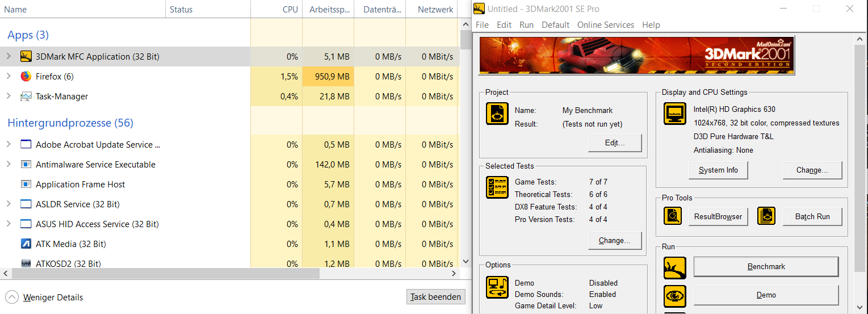Click Antimalware memory value 142,0 MB
This screenshot has width=868, height=314.
(329, 164)
